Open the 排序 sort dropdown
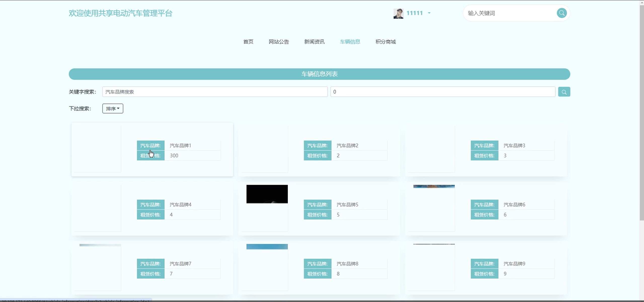 point(112,108)
